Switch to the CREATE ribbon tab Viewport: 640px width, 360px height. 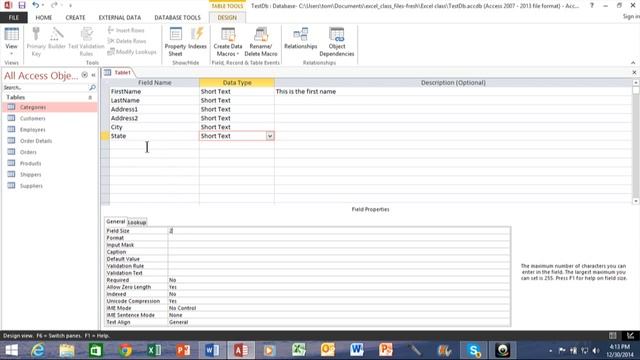tap(76, 18)
